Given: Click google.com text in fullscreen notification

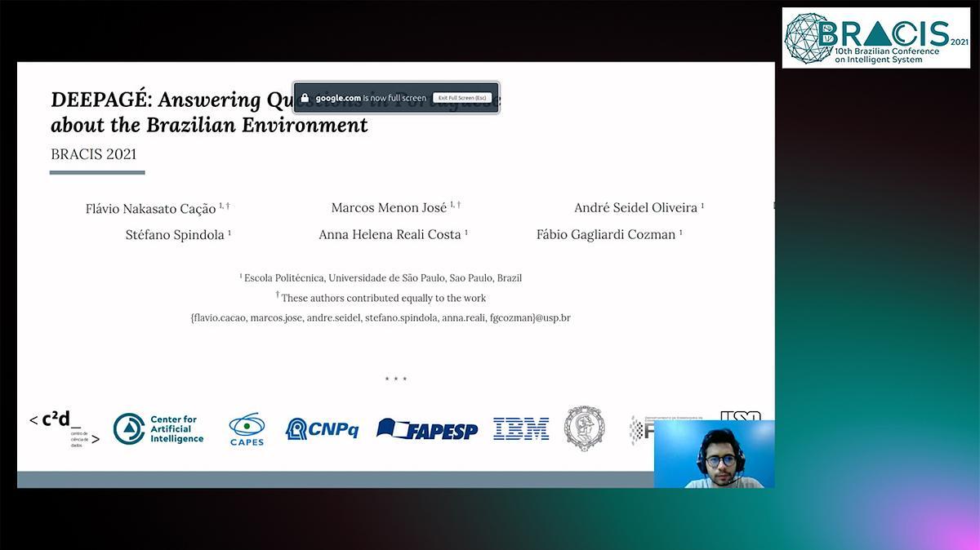Looking at the screenshot, I should point(338,98).
